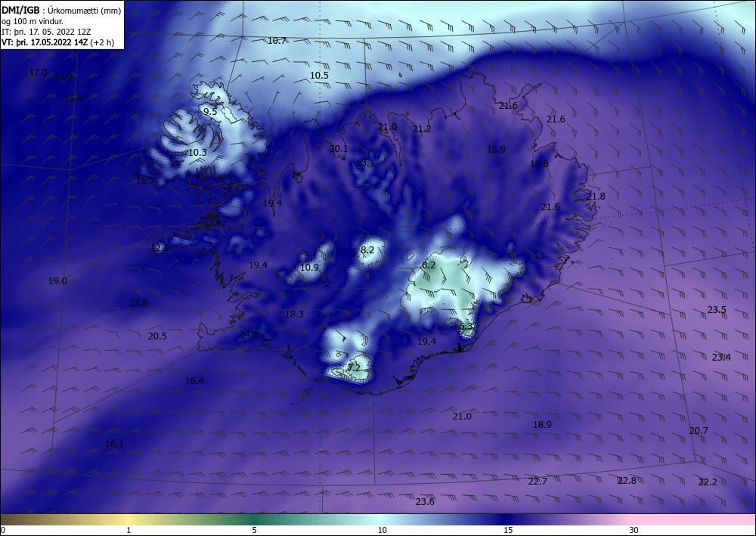Click the 10.5 value north of Iceland

[319, 75]
